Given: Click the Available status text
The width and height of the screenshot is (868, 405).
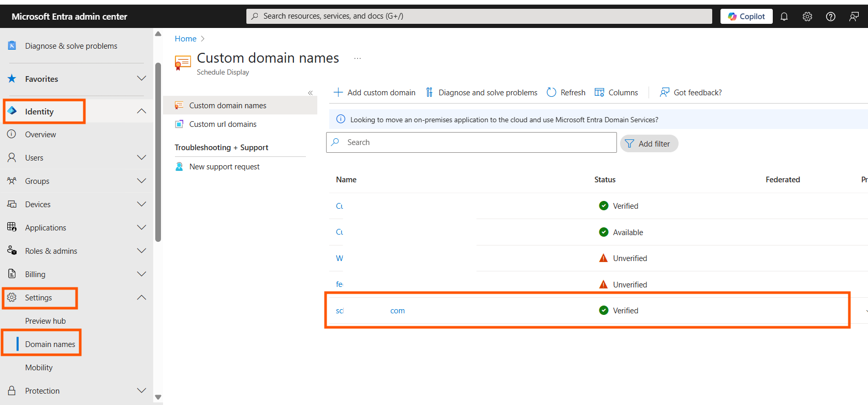Looking at the screenshot, I should pos(628,233).
